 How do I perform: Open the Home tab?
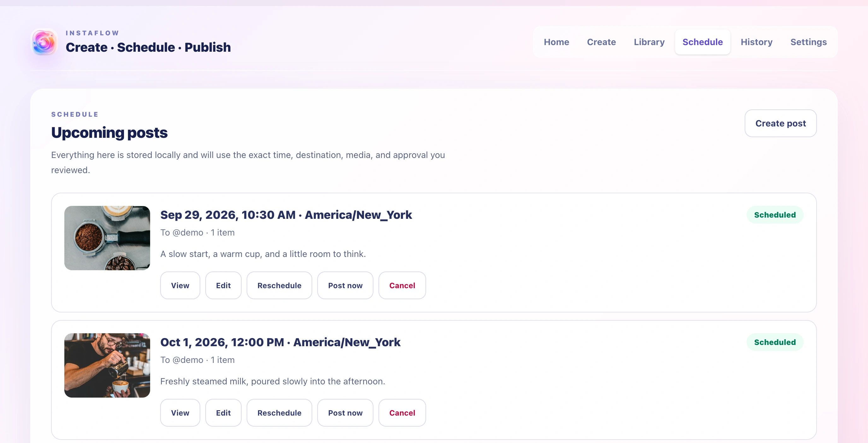pos(556,42)
